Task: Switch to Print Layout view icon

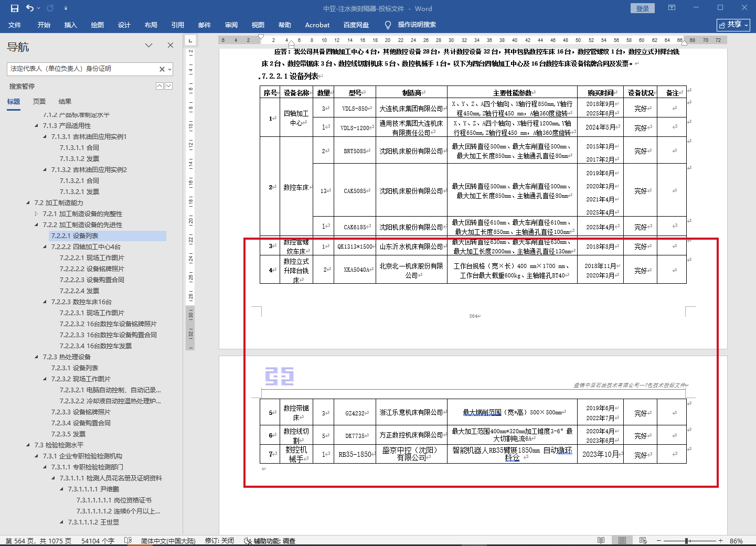Action: point(622,541)
